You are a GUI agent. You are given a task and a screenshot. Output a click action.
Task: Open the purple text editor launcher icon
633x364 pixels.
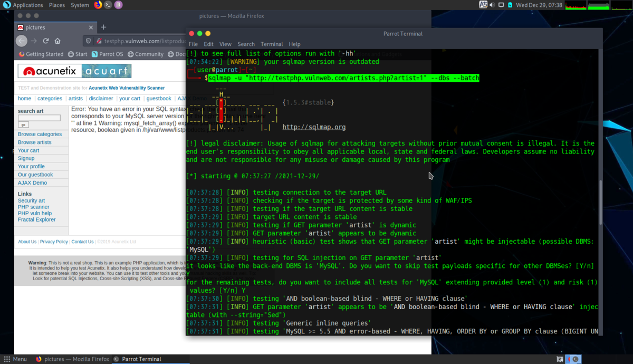click(x=118, y=5)
